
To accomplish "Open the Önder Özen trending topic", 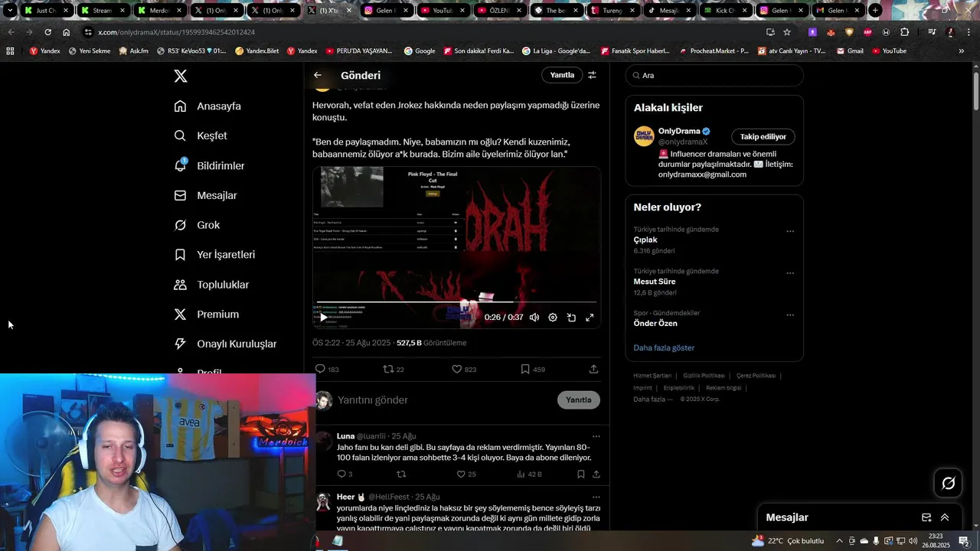I will (x=655, y=323).
